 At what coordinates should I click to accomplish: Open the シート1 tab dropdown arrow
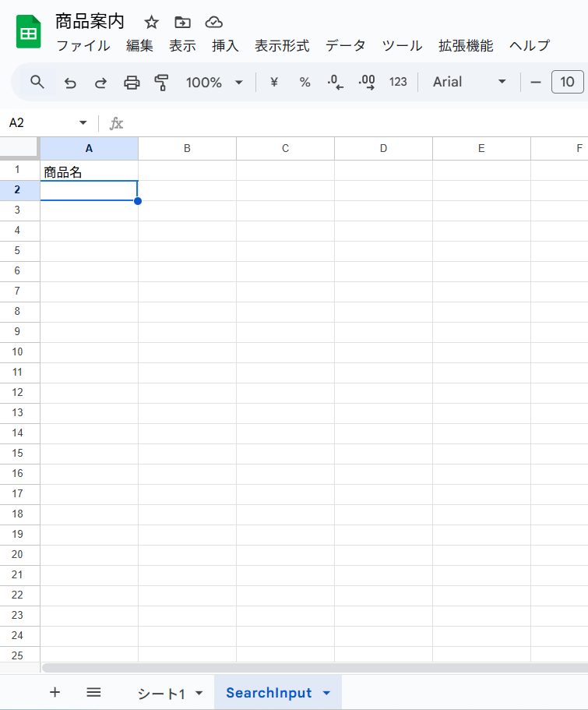coord(199,694)
